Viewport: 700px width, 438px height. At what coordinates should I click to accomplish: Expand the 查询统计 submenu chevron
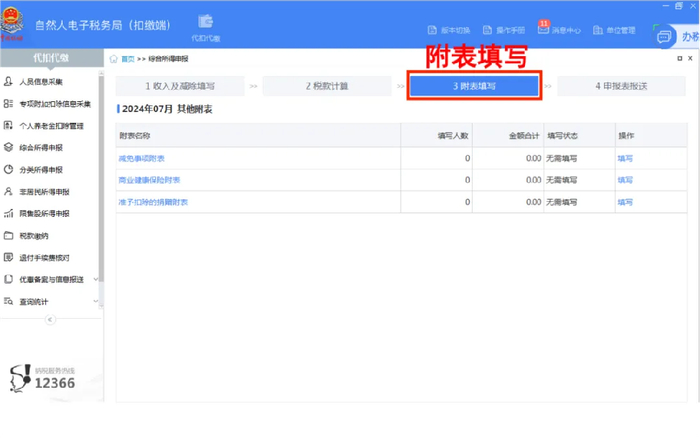click(96, 301)
